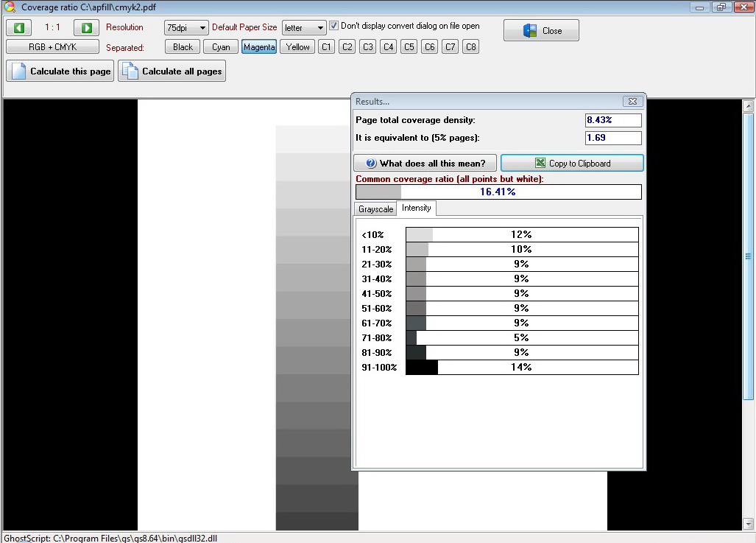Select the Magenta separation button
Image resolution: width=756 pixels, height=543 pixels.
point(259,47)
